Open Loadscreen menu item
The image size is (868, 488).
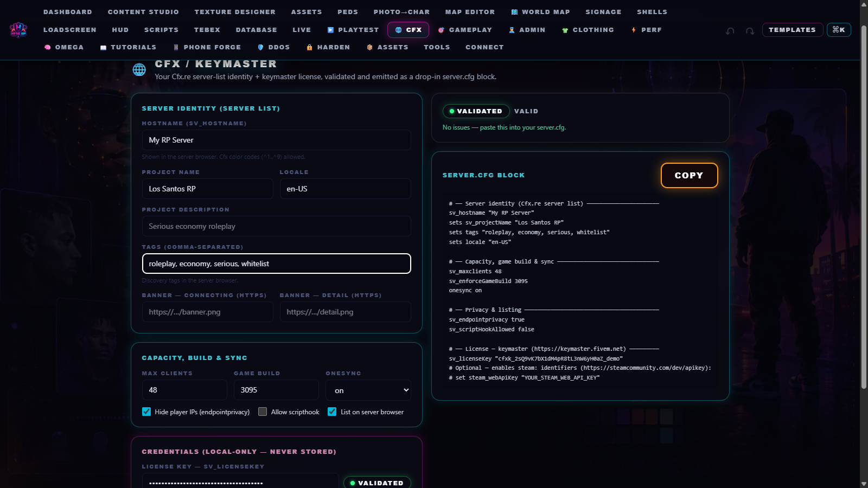70,30
